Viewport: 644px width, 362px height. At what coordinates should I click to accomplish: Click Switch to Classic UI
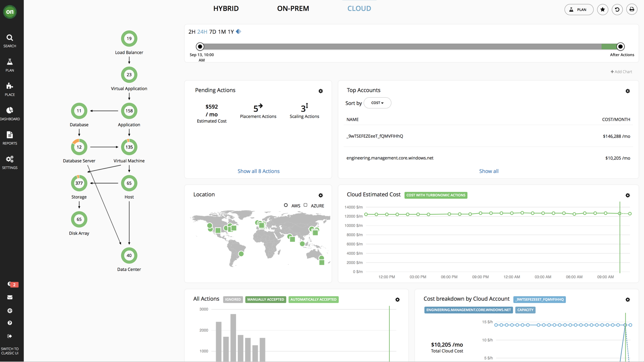pos(10,351)
